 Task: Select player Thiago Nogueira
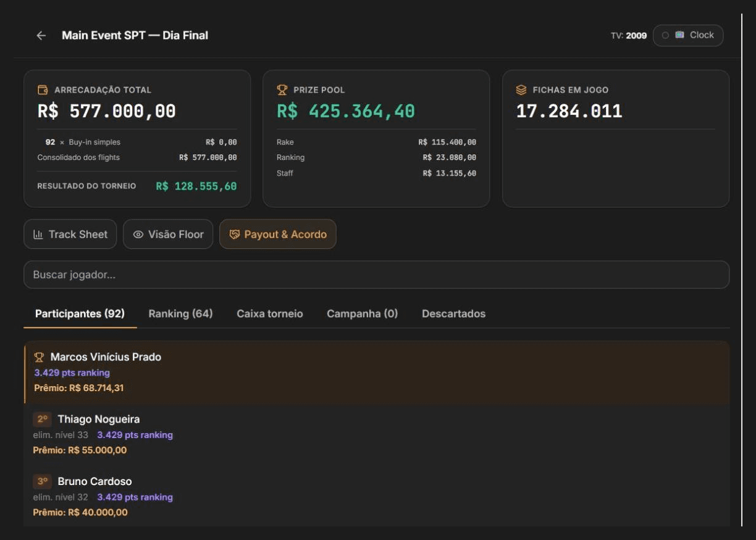click(x=99, y=420)
